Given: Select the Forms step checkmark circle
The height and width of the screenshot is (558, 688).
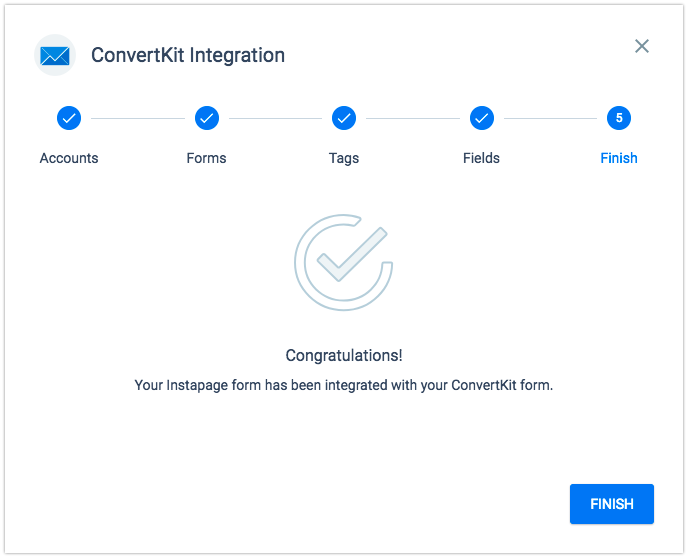Looking at the screenshot, I should (x=207, y=118).
